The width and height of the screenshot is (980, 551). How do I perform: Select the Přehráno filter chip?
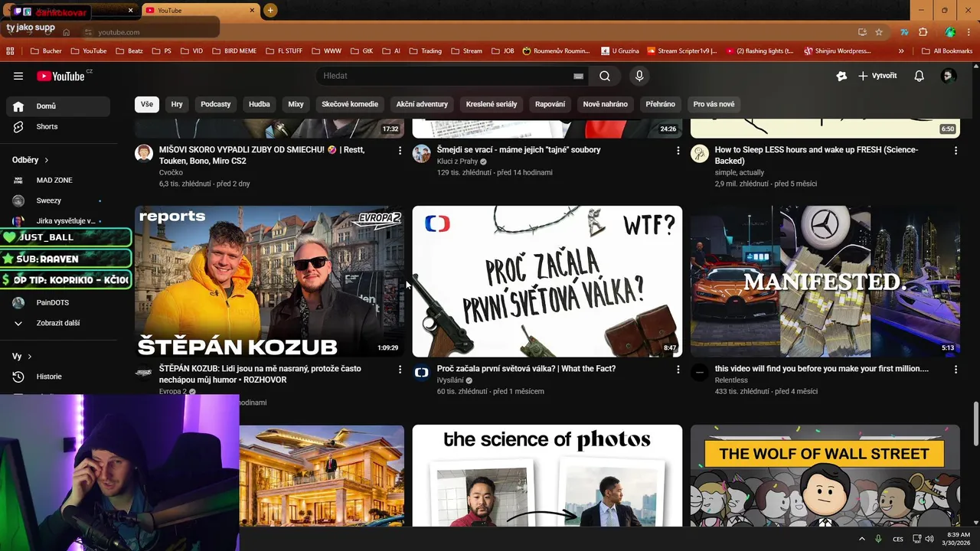pos(661,104)
